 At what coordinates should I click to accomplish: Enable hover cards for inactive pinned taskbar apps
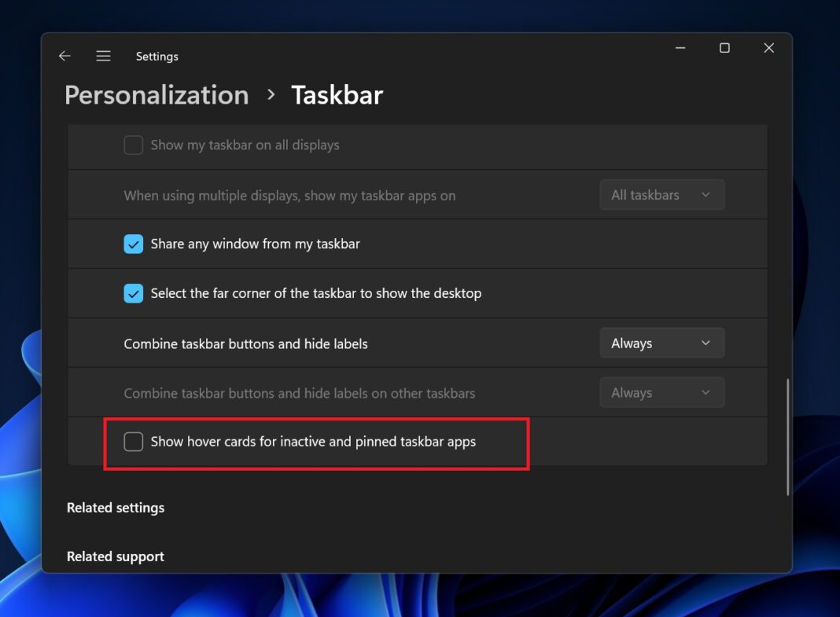(x=133, y=442)
